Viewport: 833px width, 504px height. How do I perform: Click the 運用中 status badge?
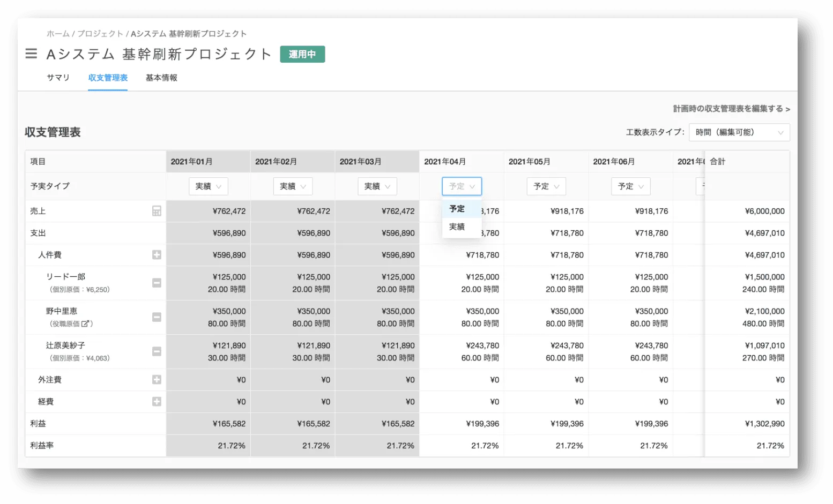[302, 54]
